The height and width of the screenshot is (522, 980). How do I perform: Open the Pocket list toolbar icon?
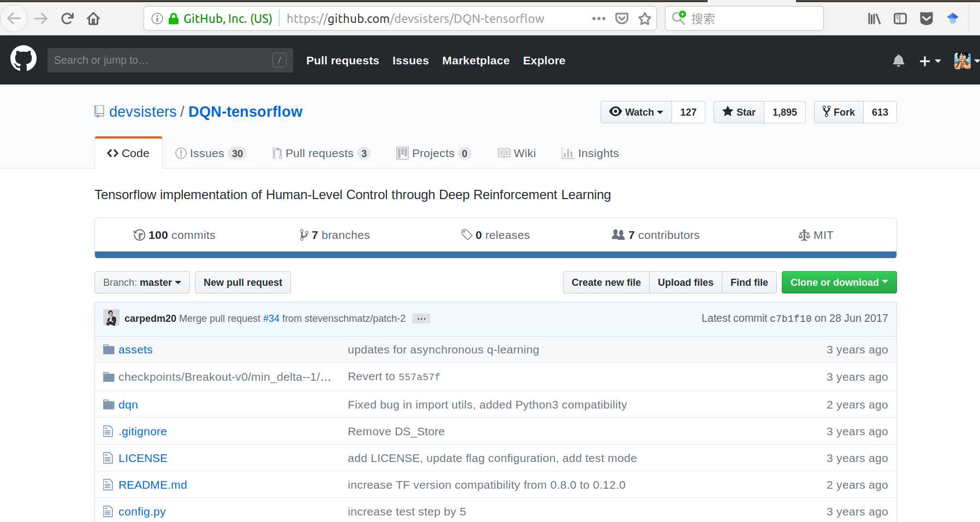926,19
